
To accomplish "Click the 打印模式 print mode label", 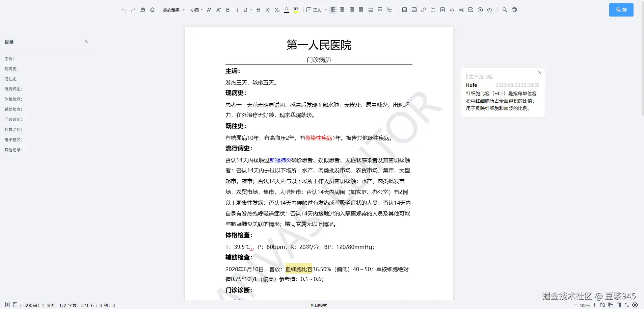I will [319, 306].
